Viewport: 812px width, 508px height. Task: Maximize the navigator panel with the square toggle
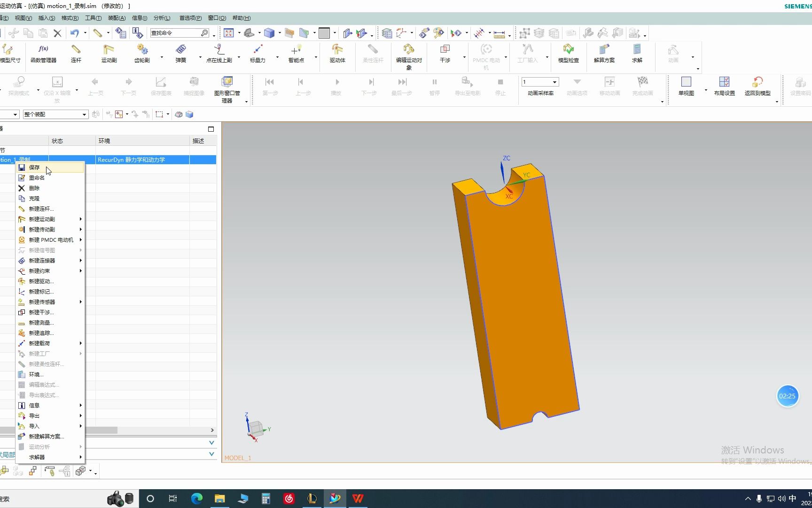[211, 129]
